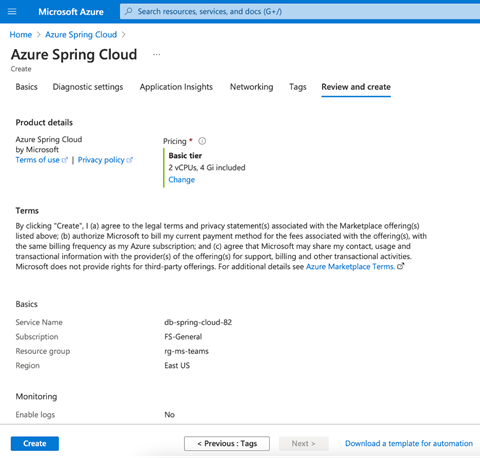
Task: Click the Subscription label
Action: click(x=37, y=337)
